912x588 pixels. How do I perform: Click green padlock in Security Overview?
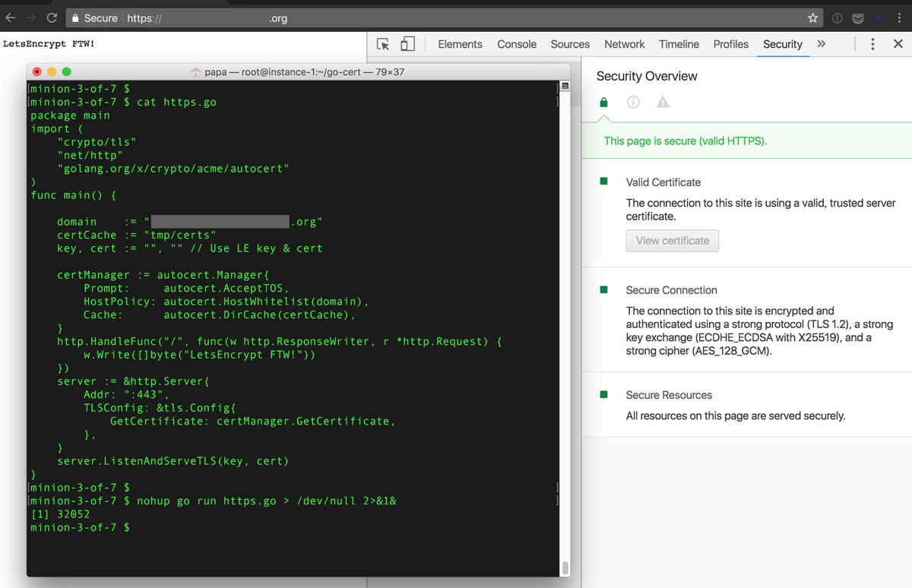click(603, 102)
